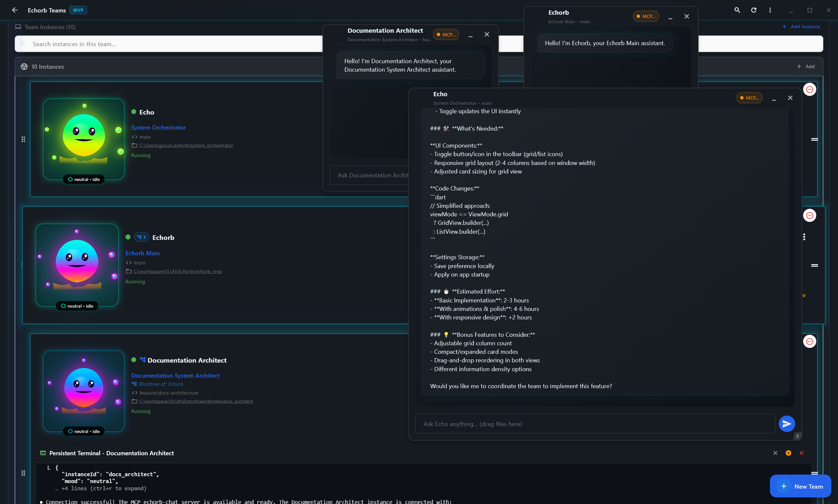This screenshot has width=838, height=504.
Task: Click the Persistent Terminal icon beside its title
Action: pos(43,453)
